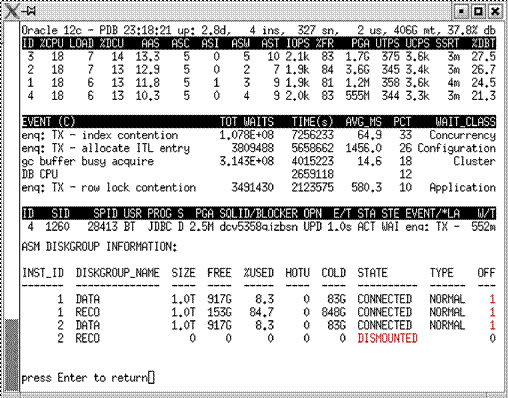The image size is (508, 398).
Task: Select the WAIT_CLASS column header
Action: [x=465, y=122]
